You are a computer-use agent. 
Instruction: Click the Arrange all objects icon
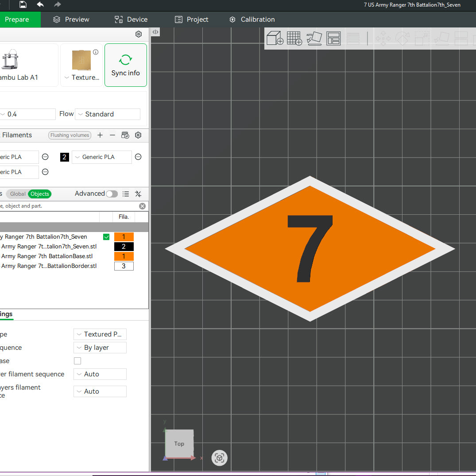tap(333, 39)
